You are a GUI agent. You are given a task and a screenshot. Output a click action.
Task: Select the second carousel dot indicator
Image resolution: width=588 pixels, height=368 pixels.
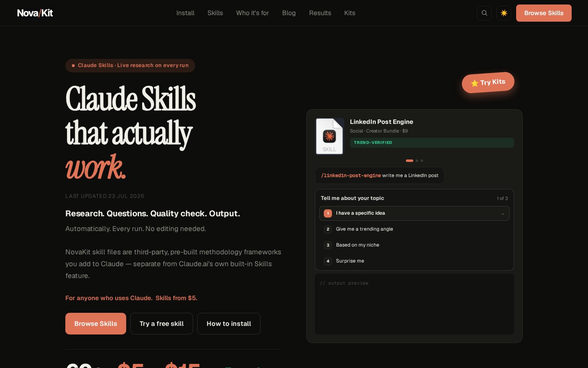(417, 161)
